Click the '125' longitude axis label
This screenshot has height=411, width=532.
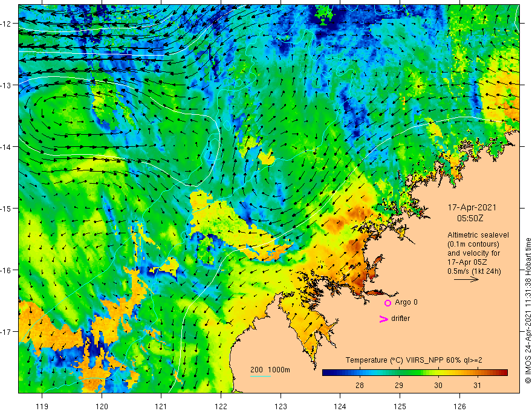click(400, 406)
